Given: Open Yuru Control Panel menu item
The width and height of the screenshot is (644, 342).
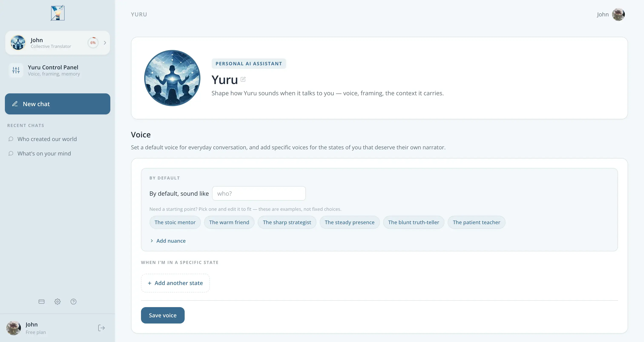Looking at the screenshot, I should [57, 70].
